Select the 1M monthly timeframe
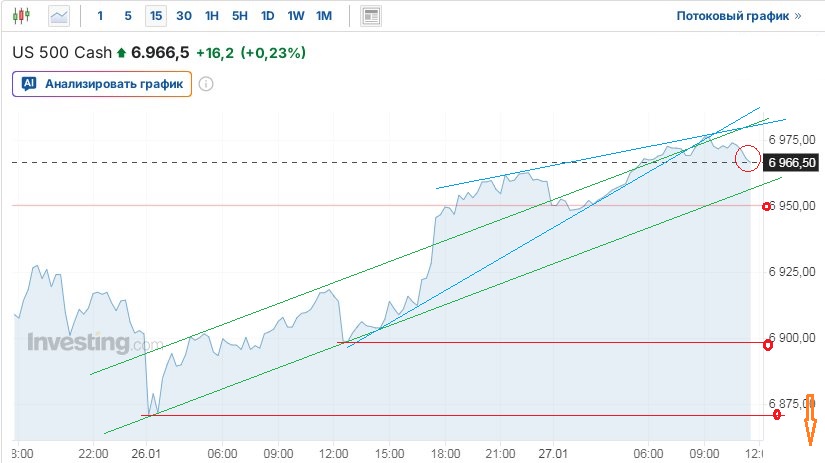 (x=323, y=16)
